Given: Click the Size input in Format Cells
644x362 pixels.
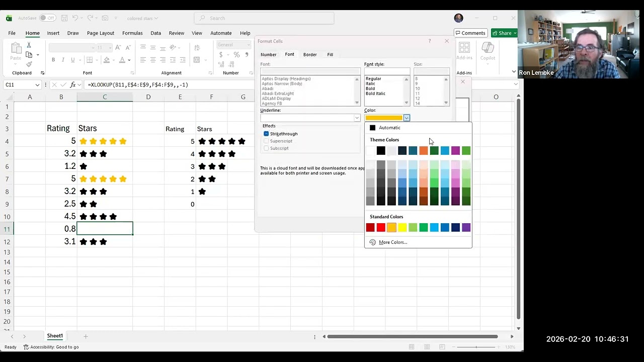Looking at the screenshot, I should (431, 71).
